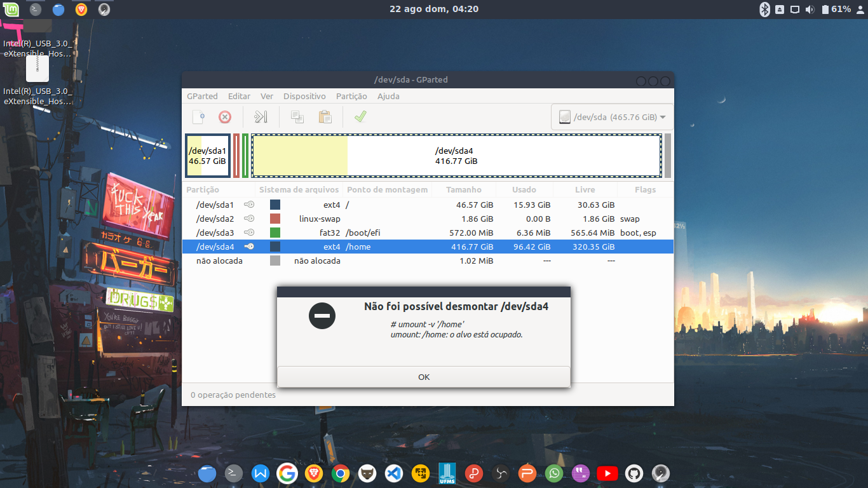The height and width of the screenshot is (488, 868).
Task: Click the 'boot, esp' flags cell
Action: [x=638, y=233]
